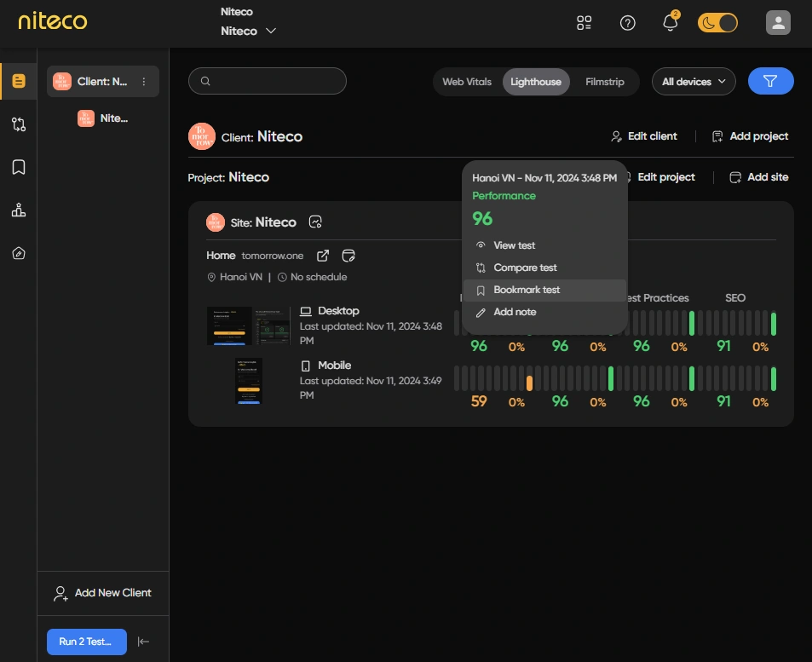Click Add New Client
812x662 pixels.
102,593
